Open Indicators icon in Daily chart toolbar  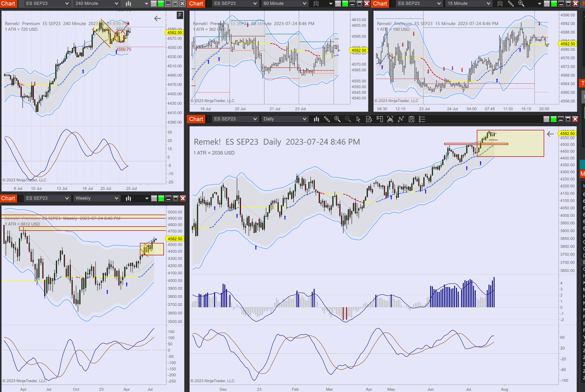(390, 119)
